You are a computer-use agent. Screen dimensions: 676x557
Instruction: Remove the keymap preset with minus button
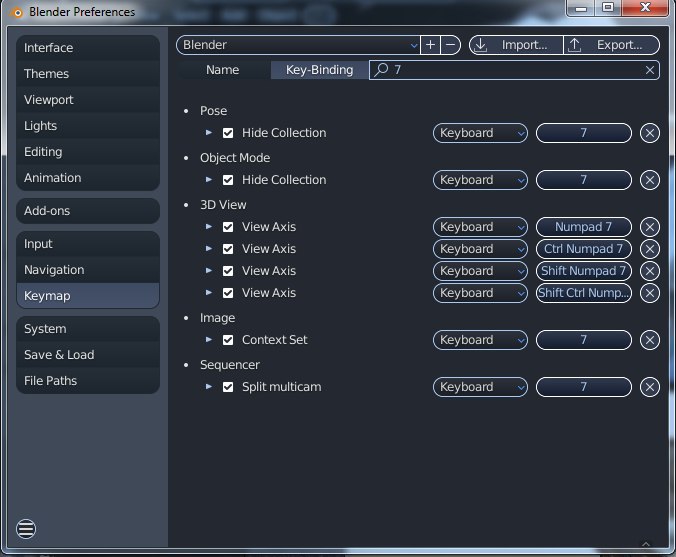451,45
